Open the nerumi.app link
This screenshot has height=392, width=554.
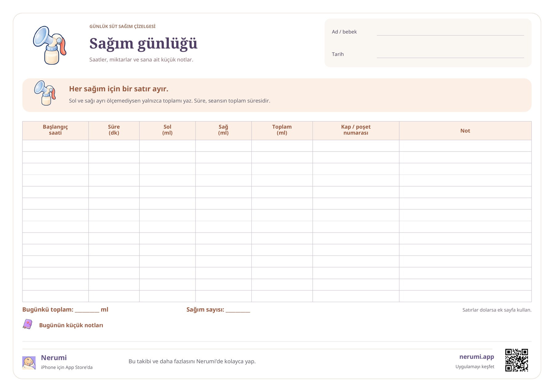(x=476, y=357)
